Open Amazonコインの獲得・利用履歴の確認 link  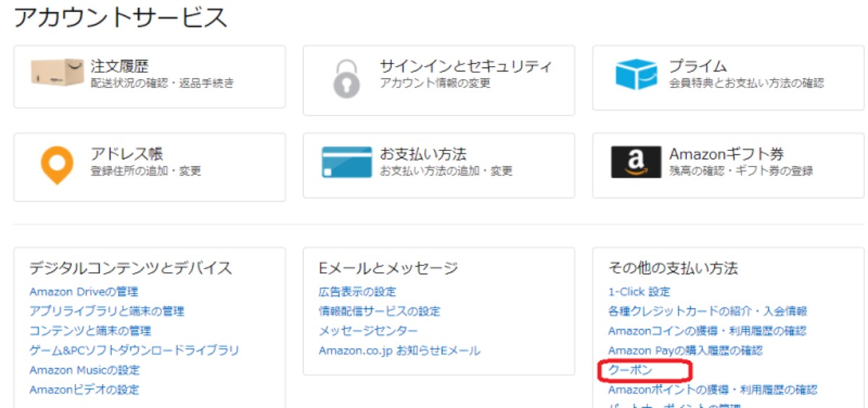tap(707, 331)
